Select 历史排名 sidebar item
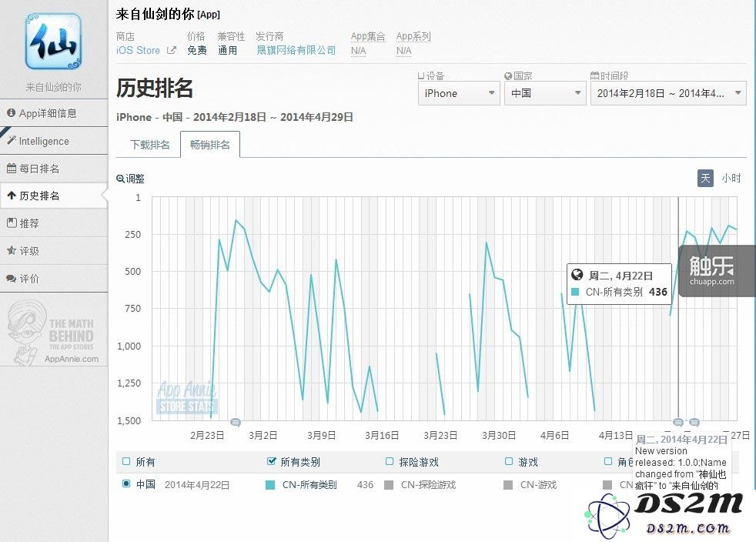756x542 pixels. click(x=54, y=196)
